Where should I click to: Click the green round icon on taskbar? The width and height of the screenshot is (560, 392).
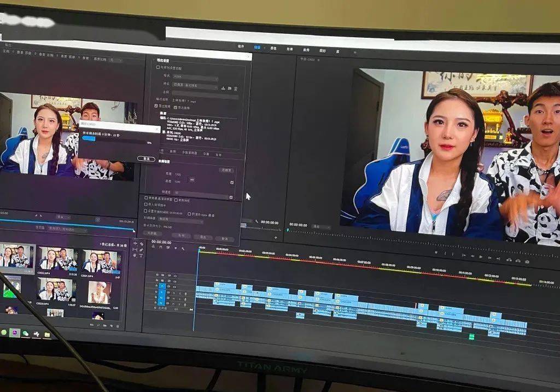[4, 332]
